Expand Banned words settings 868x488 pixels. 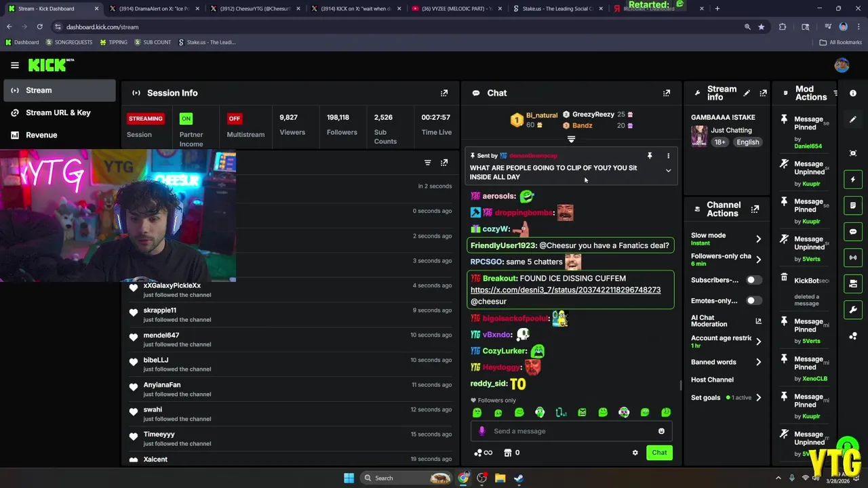point(758,362)
